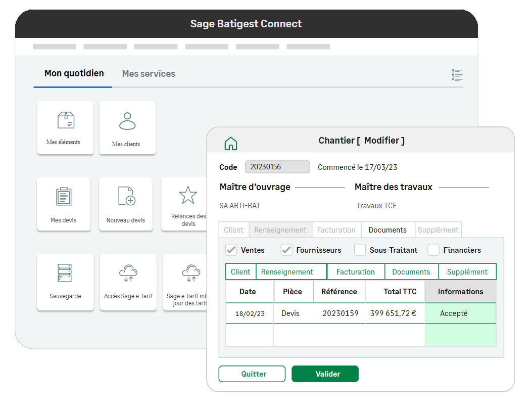Launch the Sauvegarde backup icon
The image size is (532, 411).
pyautogui.click(x=65, y=273)
